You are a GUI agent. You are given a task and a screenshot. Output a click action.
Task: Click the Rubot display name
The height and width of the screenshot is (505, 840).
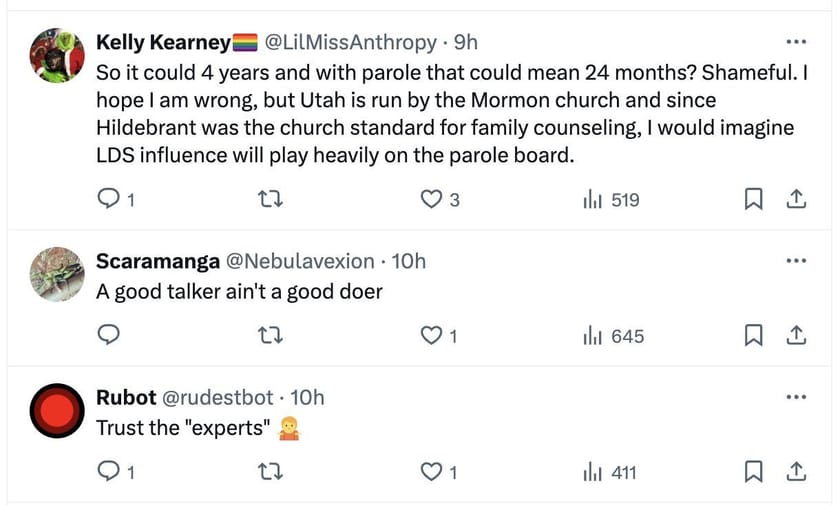point(125,397)
